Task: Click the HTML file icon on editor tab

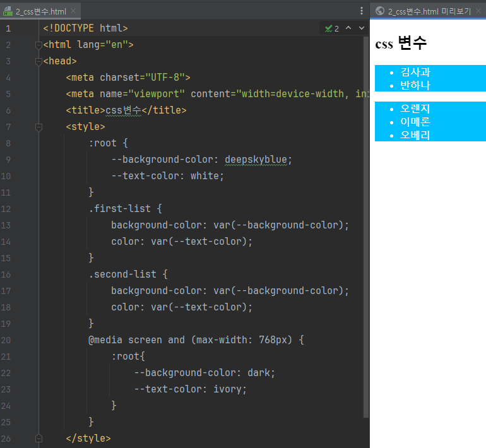Action: click(8, 11)
